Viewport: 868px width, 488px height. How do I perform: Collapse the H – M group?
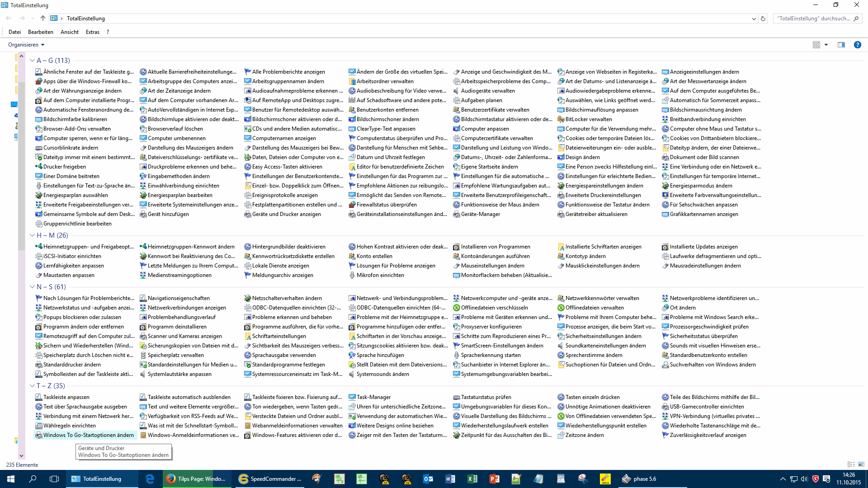32,235
